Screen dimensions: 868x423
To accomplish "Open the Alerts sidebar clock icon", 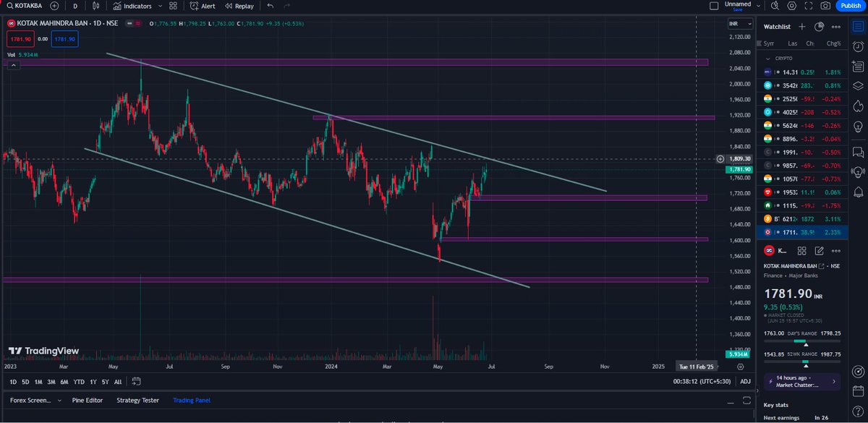I will 859,46.
